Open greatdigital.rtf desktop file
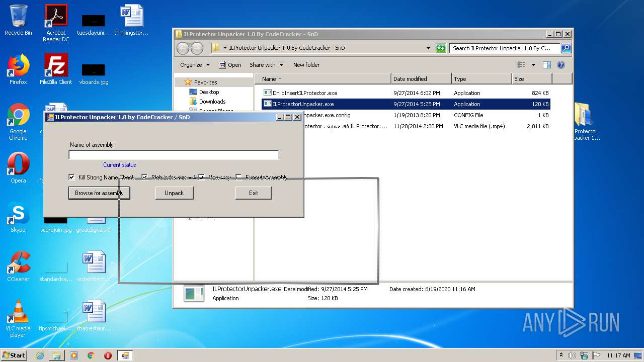644x362 pixels. click(94, 224)
